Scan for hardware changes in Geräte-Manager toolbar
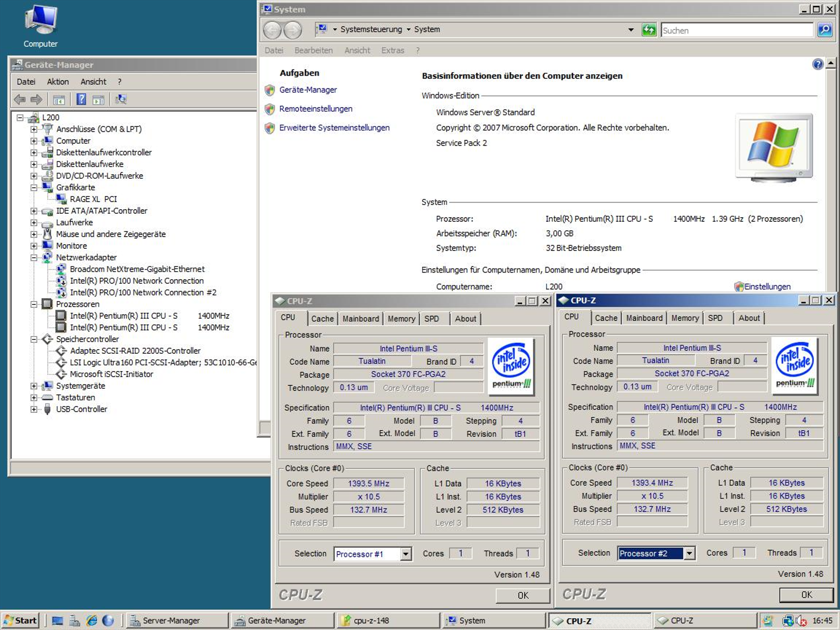840x630 pixels. point(121,100)
